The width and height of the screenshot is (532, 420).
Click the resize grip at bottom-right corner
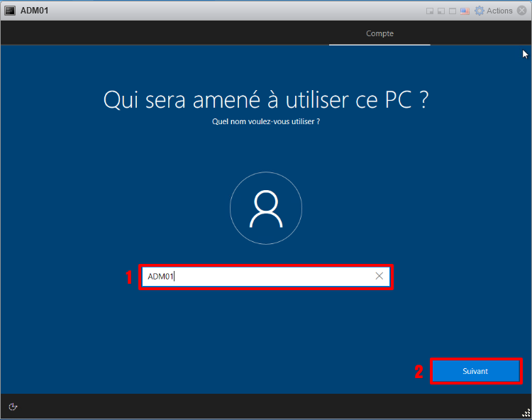526,414
